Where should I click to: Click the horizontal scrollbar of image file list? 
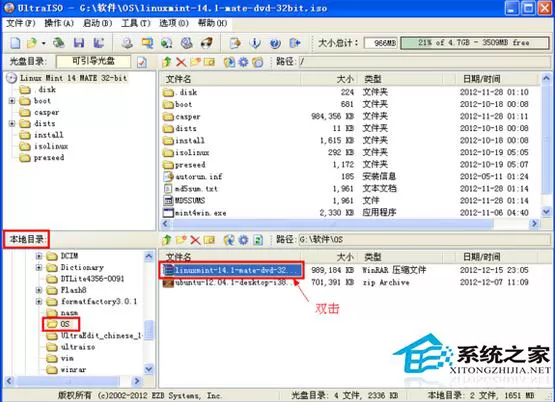pyautogui.click(x=350, y=224)
